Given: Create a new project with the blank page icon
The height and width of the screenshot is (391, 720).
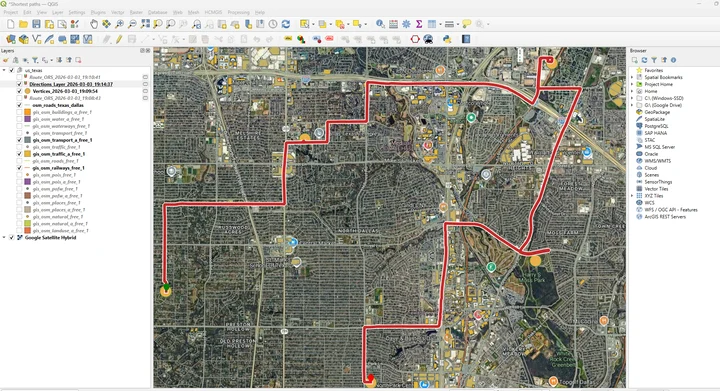Looking at the screenshot, I should (10, 24).
